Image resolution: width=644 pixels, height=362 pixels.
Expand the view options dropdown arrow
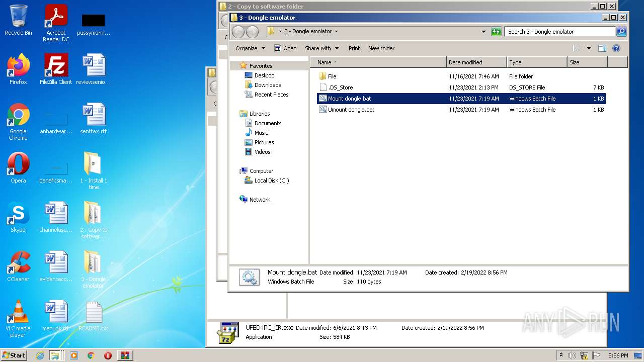tap(589, 48)
